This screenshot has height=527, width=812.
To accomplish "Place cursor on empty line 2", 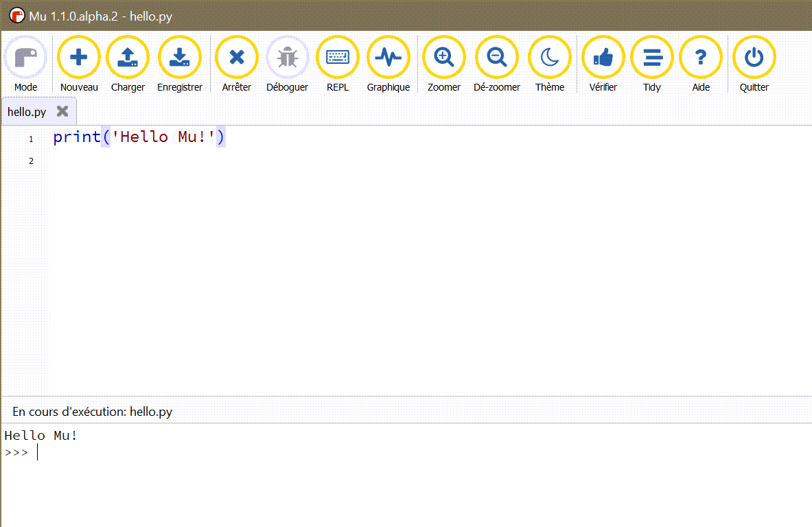I will [430, 161].
